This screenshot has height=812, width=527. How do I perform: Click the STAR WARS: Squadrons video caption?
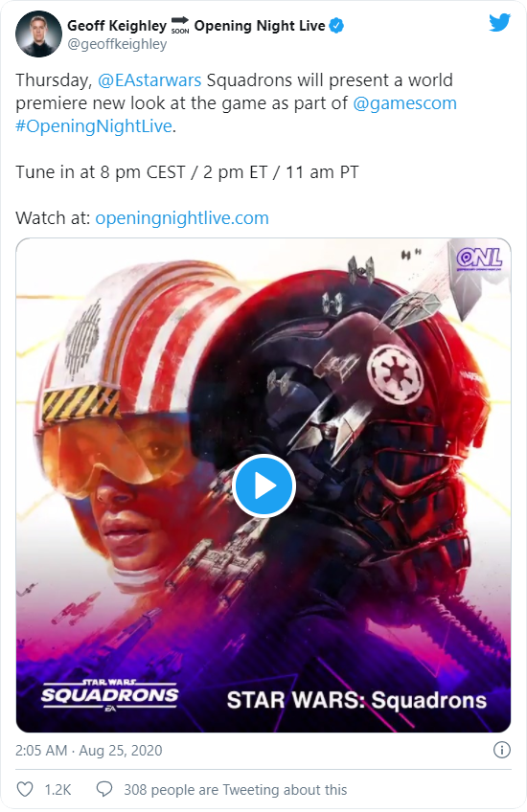click(x=356, y=700)
